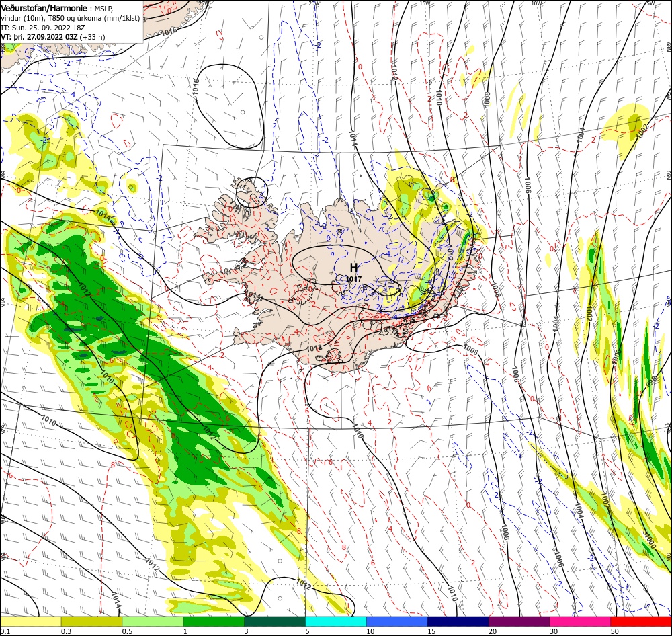Click the '998' isobar label

[x=651, y=381]
